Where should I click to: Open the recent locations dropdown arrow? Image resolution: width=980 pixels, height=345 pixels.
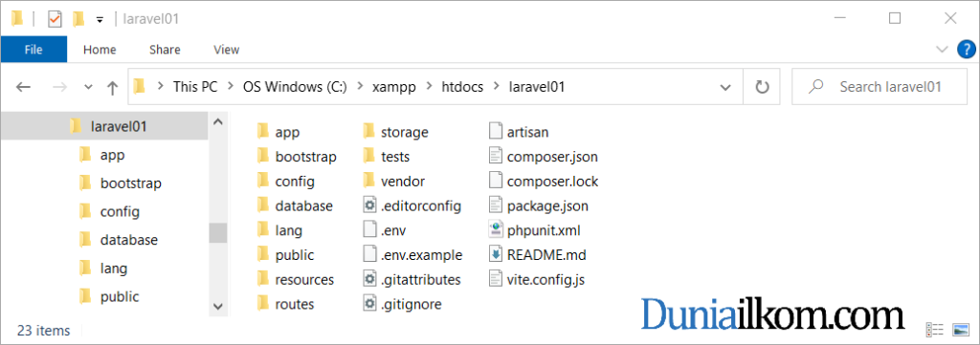click(88, 87)
